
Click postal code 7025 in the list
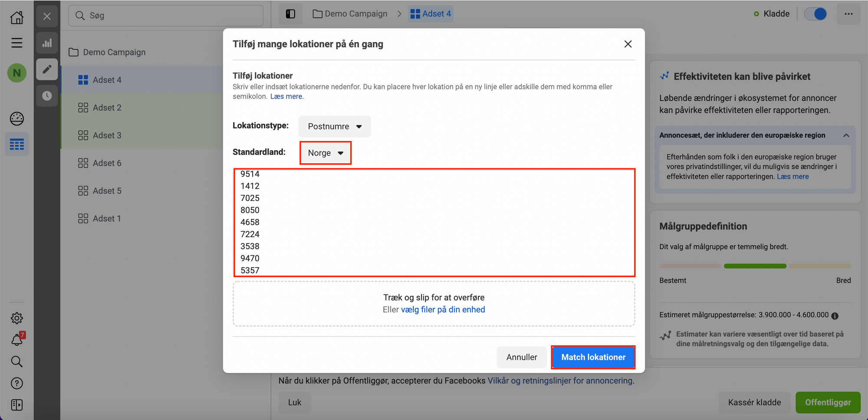(x=250, y=198)
